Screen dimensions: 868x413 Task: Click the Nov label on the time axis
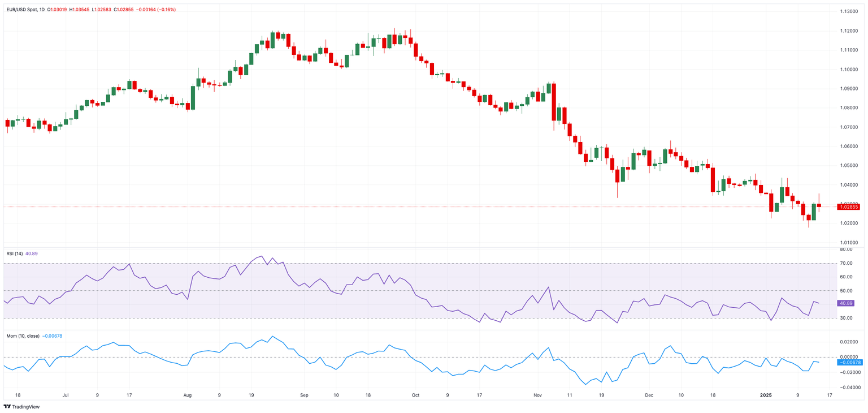pyautogui.click(x=537, y=395)
